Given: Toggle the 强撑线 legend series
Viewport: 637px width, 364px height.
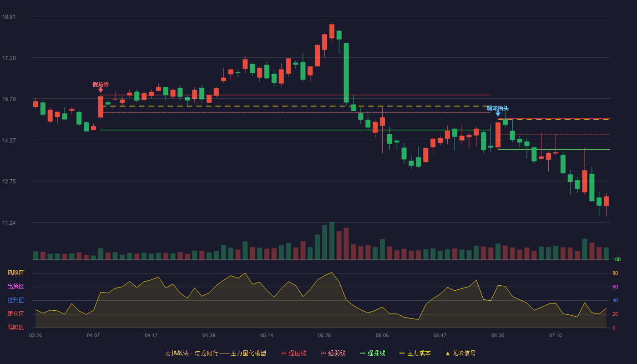Looking at the screenshot, I should (373, 353).
